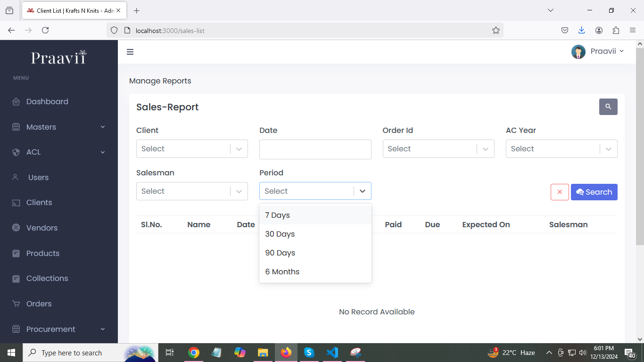Click the gray search icon button

click(608, 107)
